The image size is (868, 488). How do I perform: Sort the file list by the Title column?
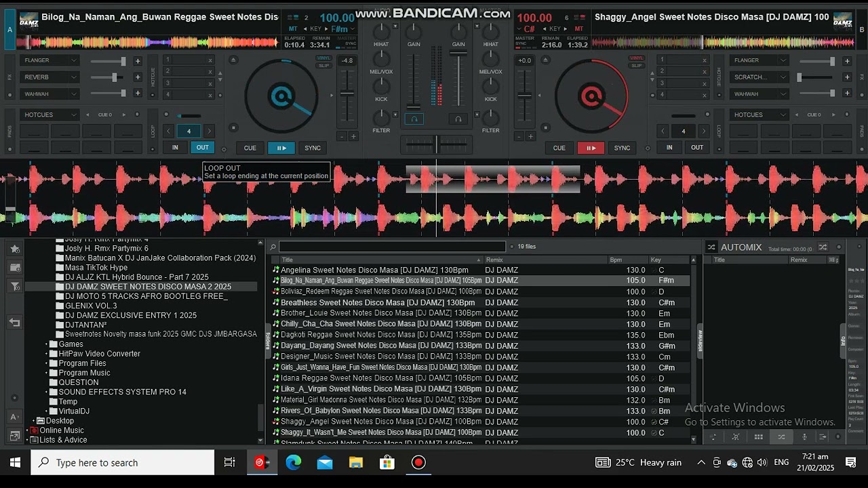click(x=381, y=260)
